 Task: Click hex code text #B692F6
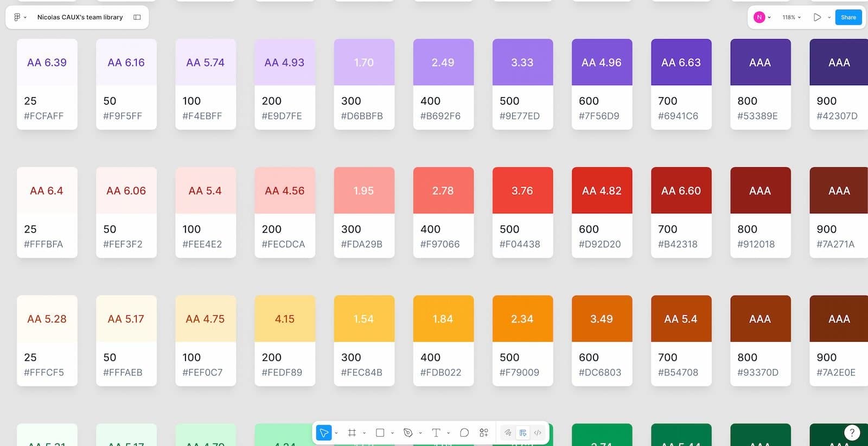[x=441, y=116]
